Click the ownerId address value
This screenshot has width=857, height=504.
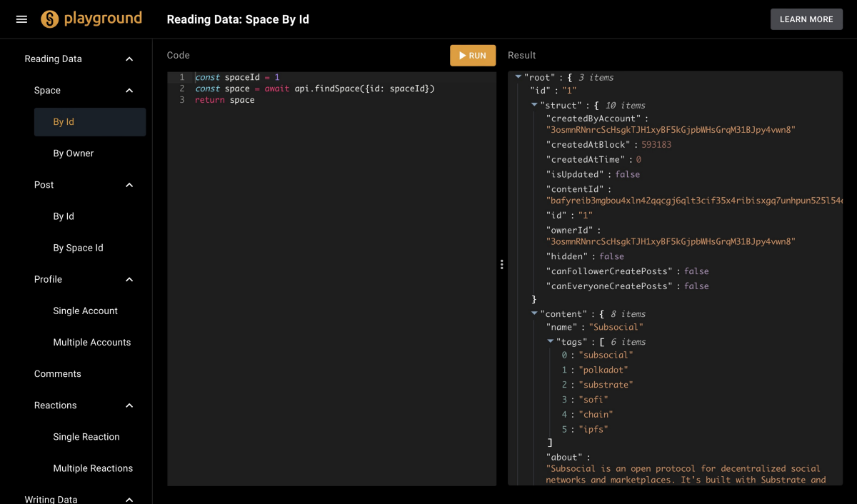click(x=671, y=242)
